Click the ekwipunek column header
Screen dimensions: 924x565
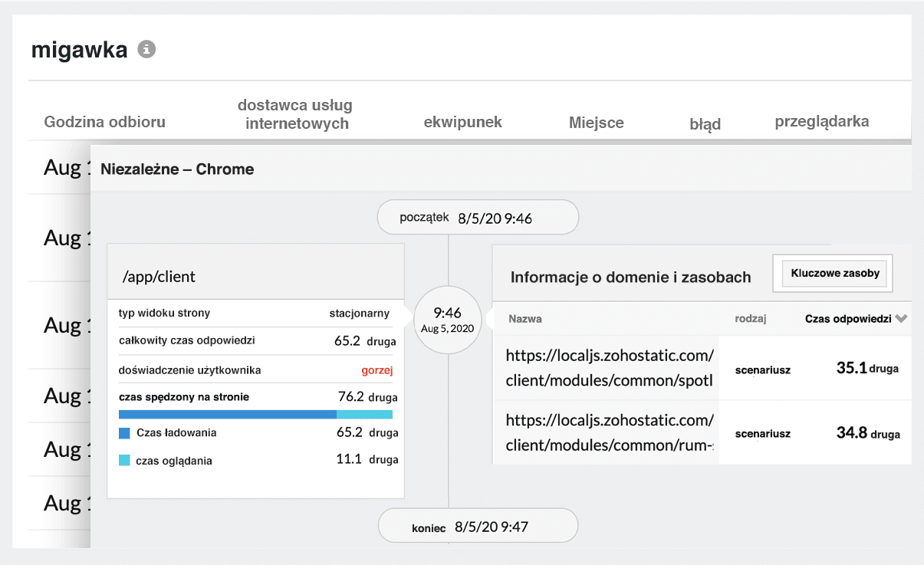click(462, 122)
